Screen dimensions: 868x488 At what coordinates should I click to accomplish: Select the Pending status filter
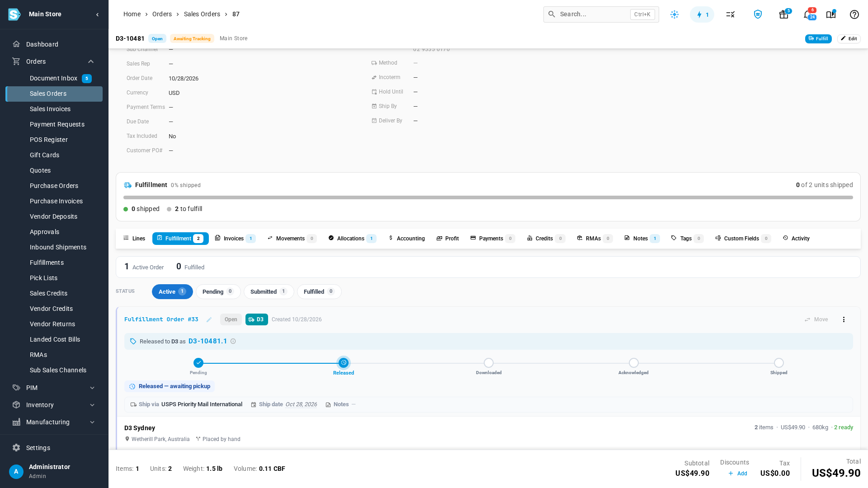tap(218, 292)
